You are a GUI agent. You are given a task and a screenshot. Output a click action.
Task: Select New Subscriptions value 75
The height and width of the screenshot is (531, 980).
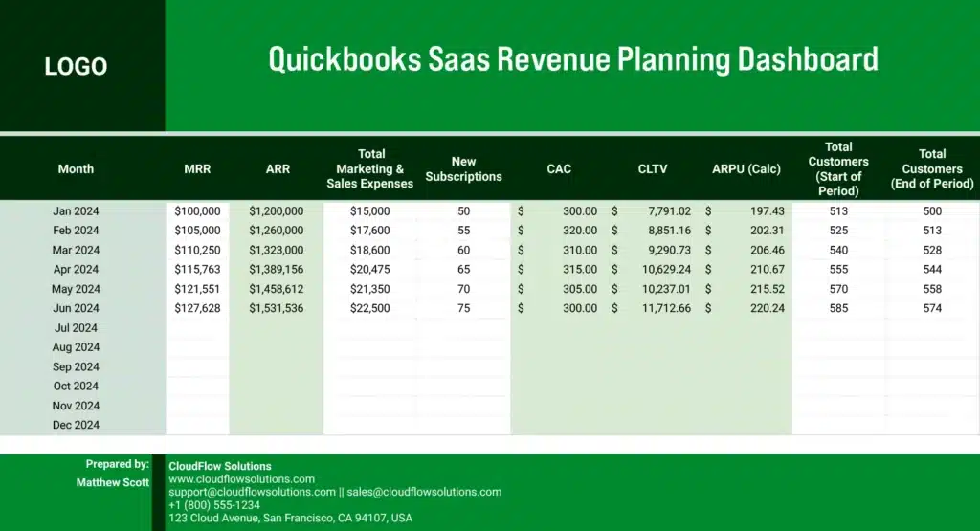(464, 308)
